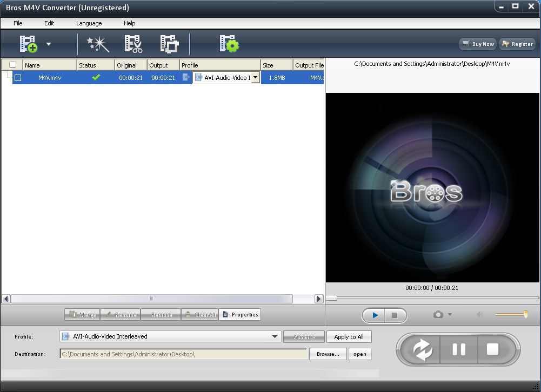Open the Add File dropdown arrow
Image resolution: width=541 pixels, height=392 pixels.
[49, 44]
